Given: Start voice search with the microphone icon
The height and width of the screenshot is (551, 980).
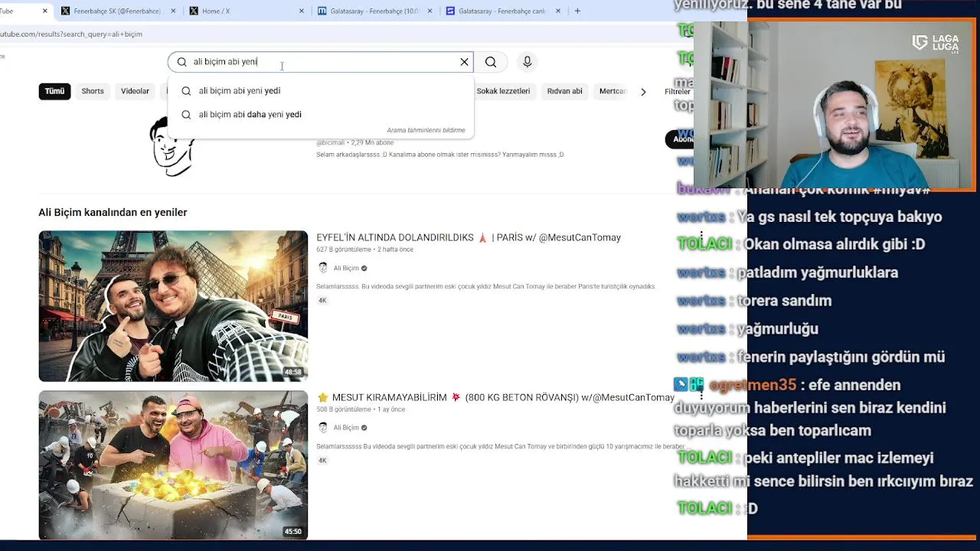Looking at the screenshot, I should (527, 62).
